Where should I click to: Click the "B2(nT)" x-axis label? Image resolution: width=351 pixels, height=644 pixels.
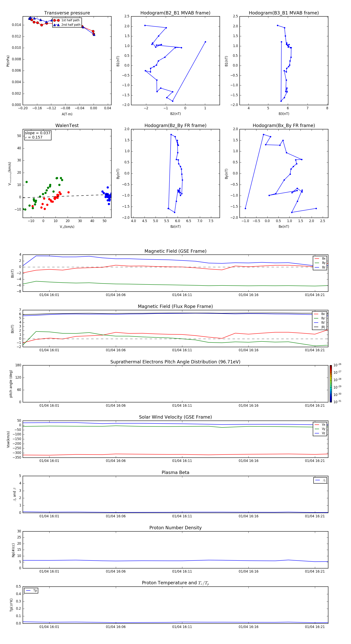click(x=175, y=114)
